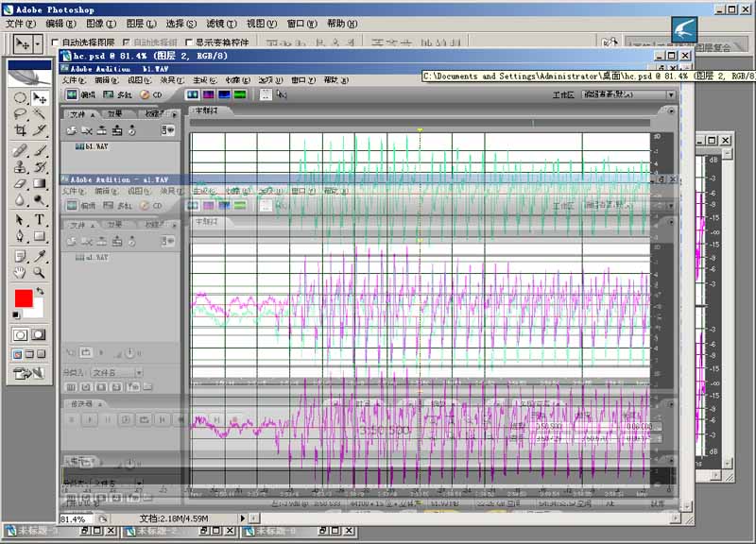Image resolution: width=756 pixels, height=544 pixels.
Task: Open the File Browser from the options bar
Action: (610, 42)
